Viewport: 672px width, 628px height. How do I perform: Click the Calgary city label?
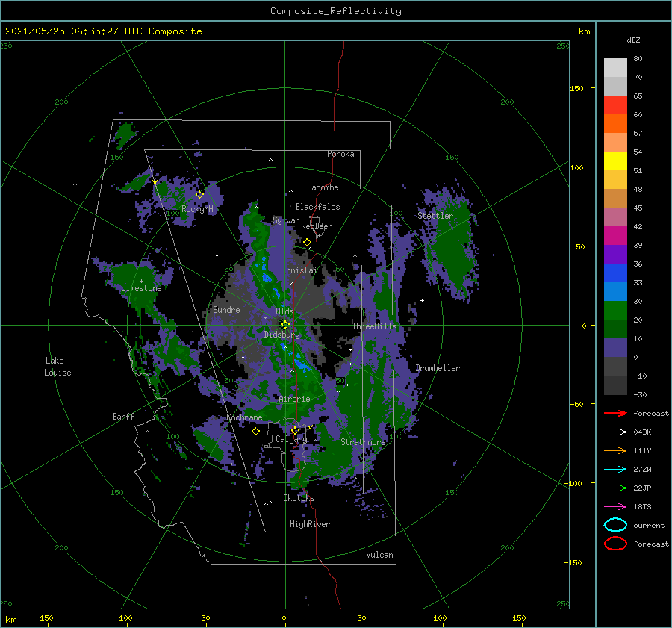(291, 439)
